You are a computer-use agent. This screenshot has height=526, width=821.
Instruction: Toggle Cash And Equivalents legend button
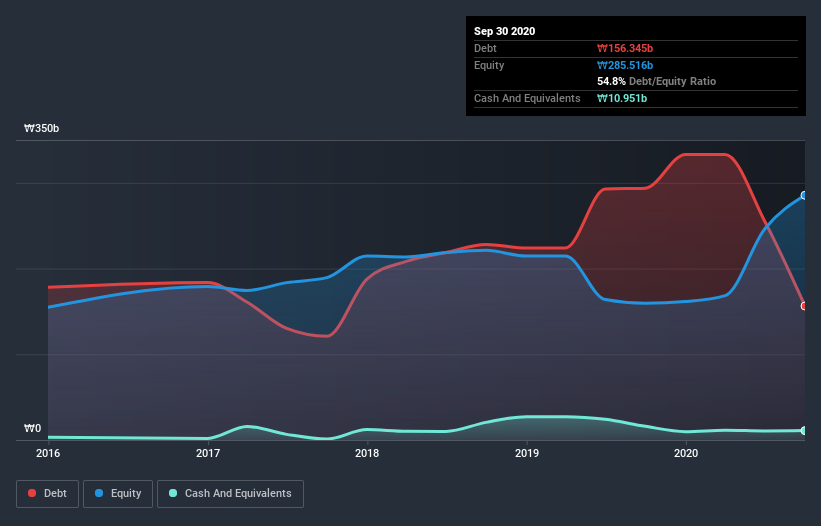click(230, 494)
